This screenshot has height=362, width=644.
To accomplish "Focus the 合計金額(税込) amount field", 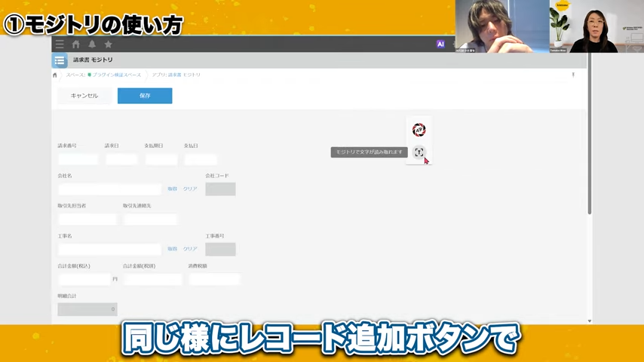I will (84, 279).
